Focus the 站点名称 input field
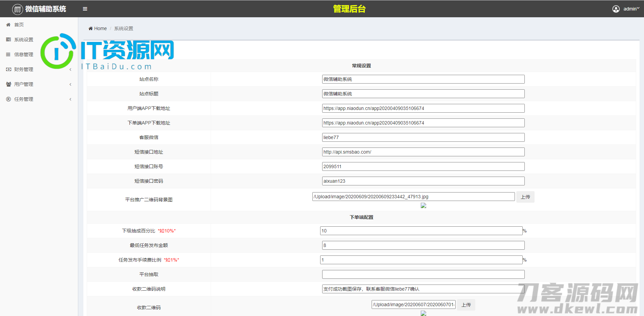644x316 pixels. coord(423,79)
